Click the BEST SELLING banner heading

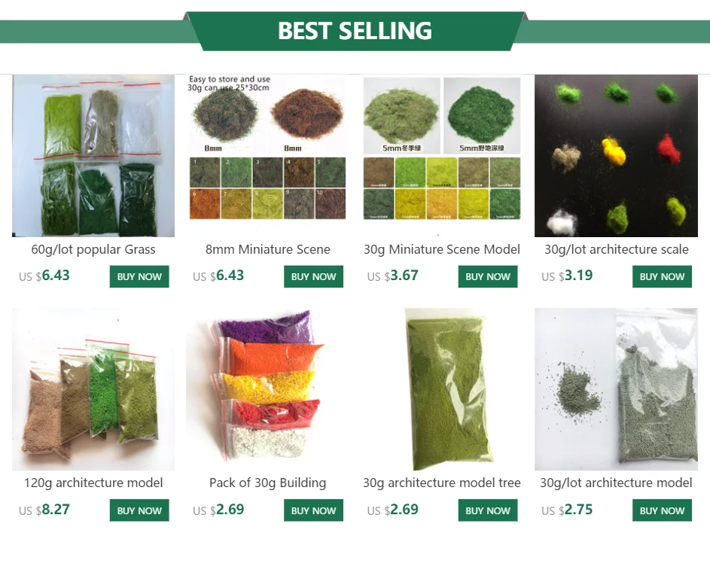(355, 31)
